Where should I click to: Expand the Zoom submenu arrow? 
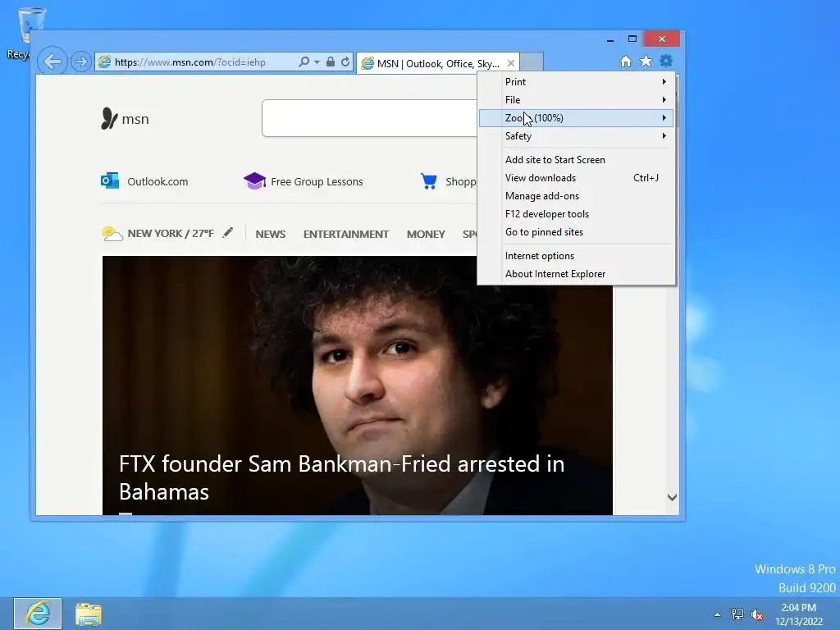tap(664, 118)
